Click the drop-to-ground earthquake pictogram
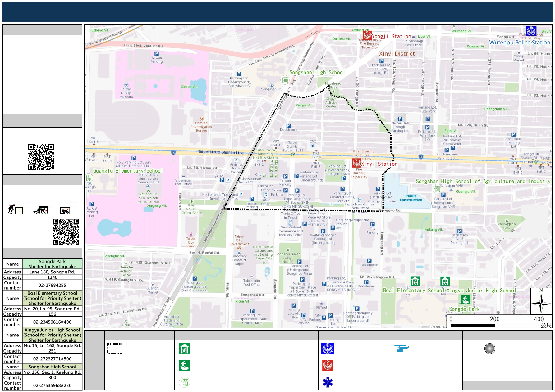Viewport: 555px width, 392px height. pyautogui.click(x=16, y=209)
